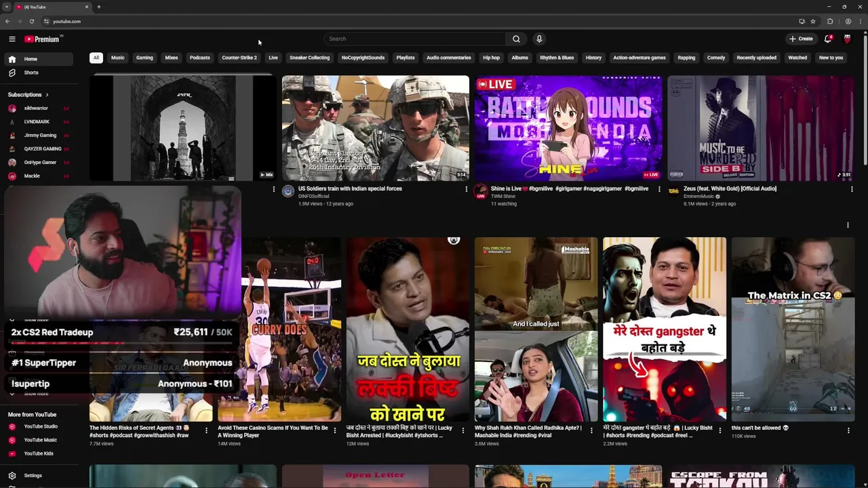Select the Music filter chip
Viewport: 868px width, 488px height.
(118, 58)
